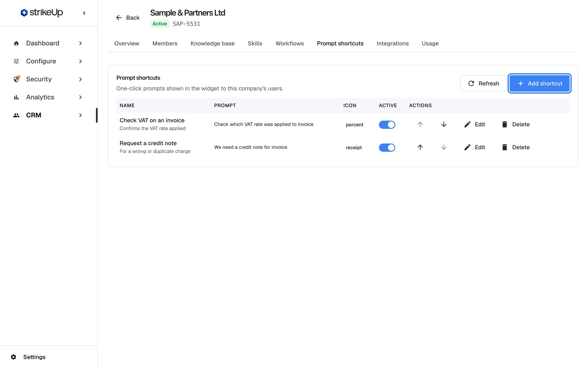Click the Active status badge

pyautogui.click(x=160, y=24)
